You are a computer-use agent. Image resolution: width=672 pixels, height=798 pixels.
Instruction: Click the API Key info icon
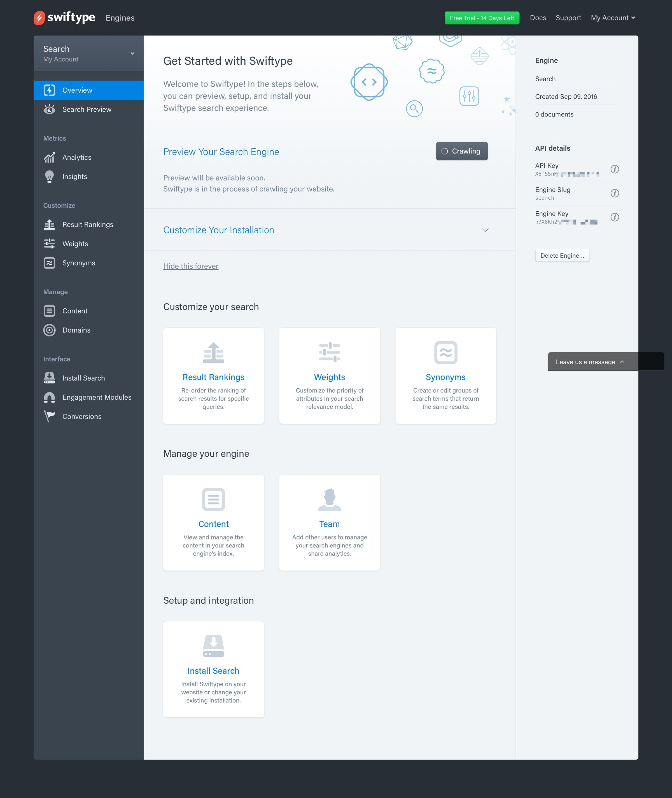click(x=615, y=169)
